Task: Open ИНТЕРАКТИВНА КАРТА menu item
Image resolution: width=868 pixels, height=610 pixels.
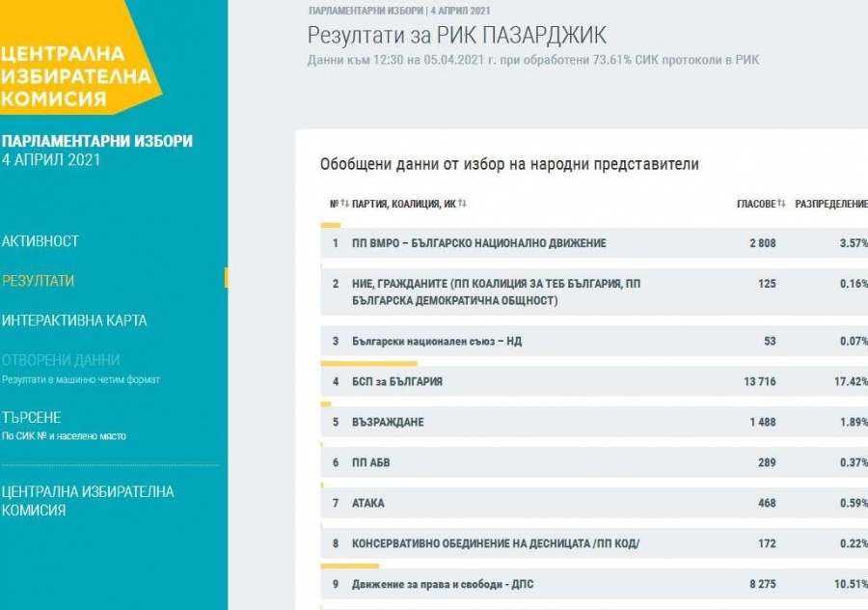Action: tap(74, 320)
